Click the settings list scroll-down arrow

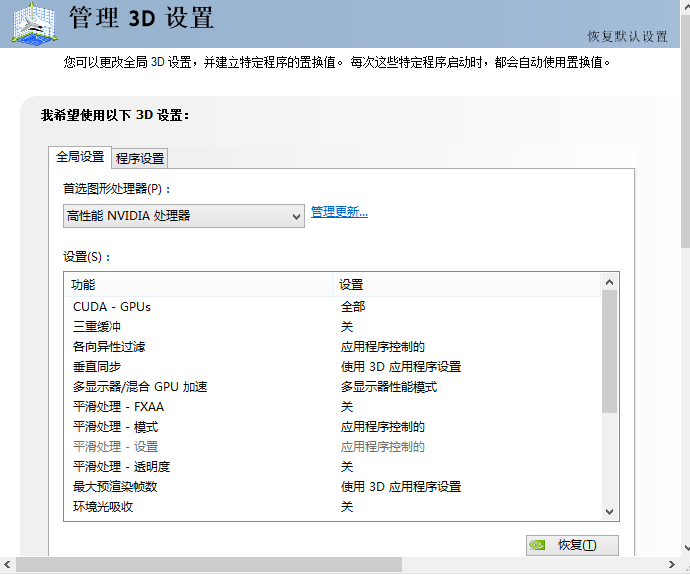click(x=609, y=512)
